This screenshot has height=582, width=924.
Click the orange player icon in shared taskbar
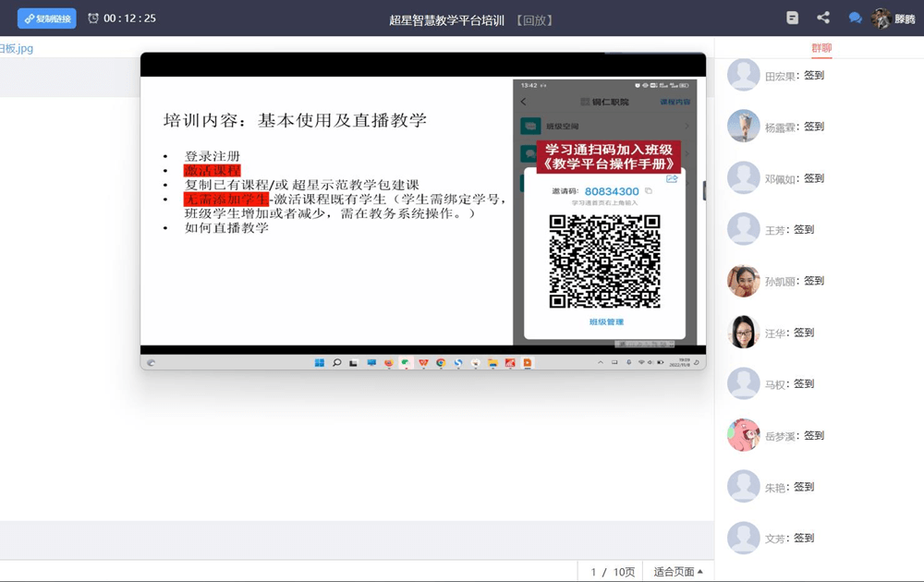pos(528,363)
